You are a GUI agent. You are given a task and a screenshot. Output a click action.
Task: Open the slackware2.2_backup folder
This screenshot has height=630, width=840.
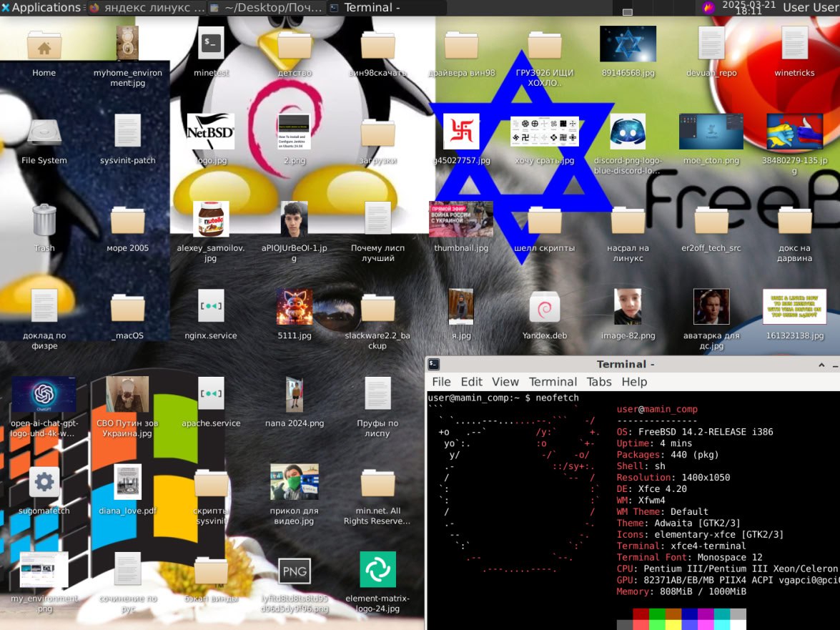(377, 309)
